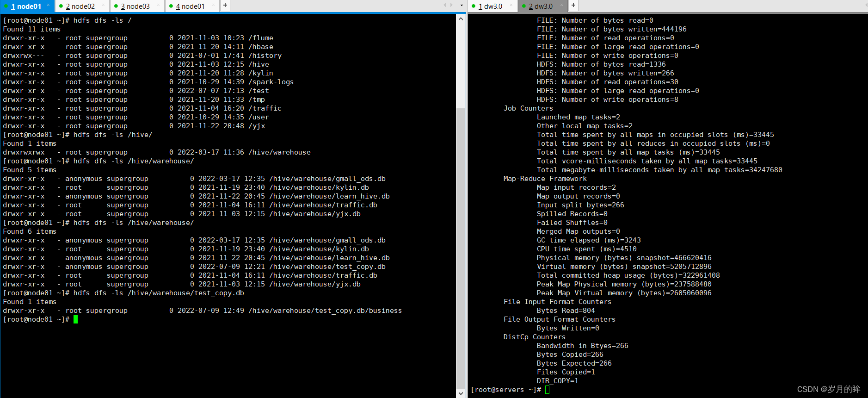Viewport: 868px width, 398px height.
Task: Close the 2 dw3.0 tab
Action: click(561, 5)
